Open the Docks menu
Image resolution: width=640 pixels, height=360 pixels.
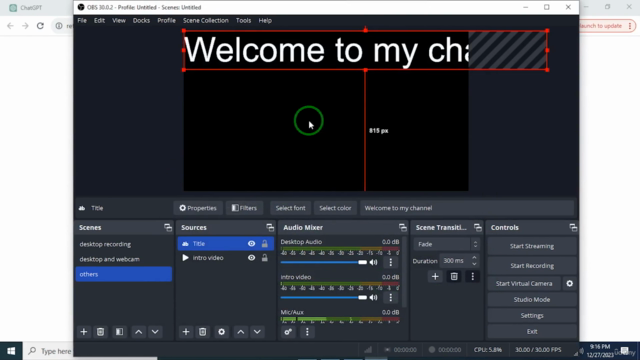(141, 20)
